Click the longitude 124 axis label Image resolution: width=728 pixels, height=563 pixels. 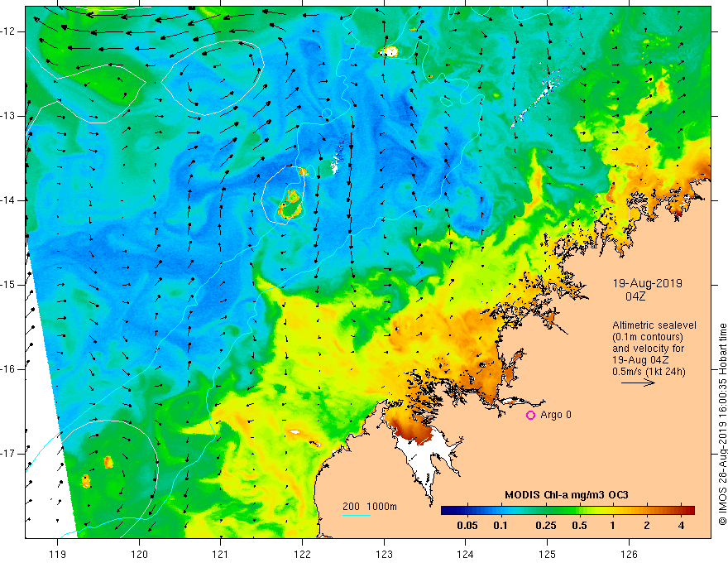(466, 554)
